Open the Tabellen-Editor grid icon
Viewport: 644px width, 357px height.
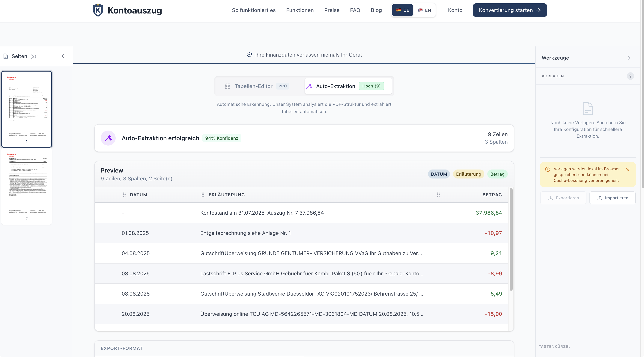pyautogui.click(x=227, y=86)
